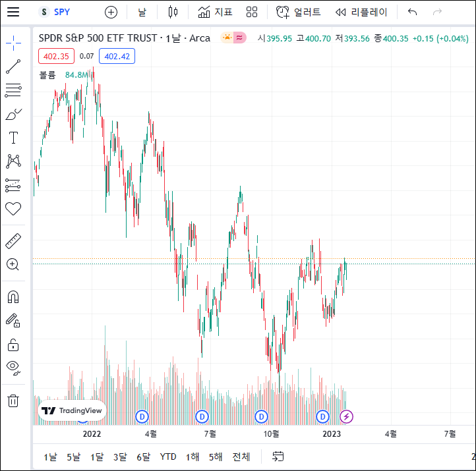This screenshot has width=476, height=471.
Task: Click the purple lightning event marker
Action: pyautogui.click(x=346, y=417)
